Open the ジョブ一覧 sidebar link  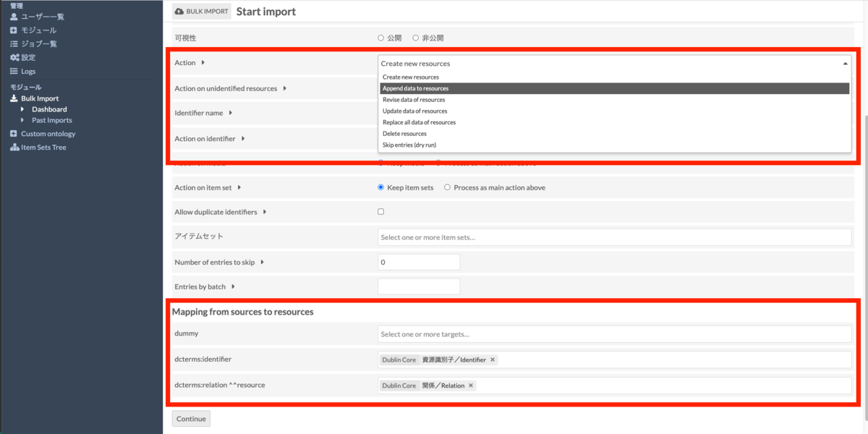pyautogui.click(x=39, y=43)
